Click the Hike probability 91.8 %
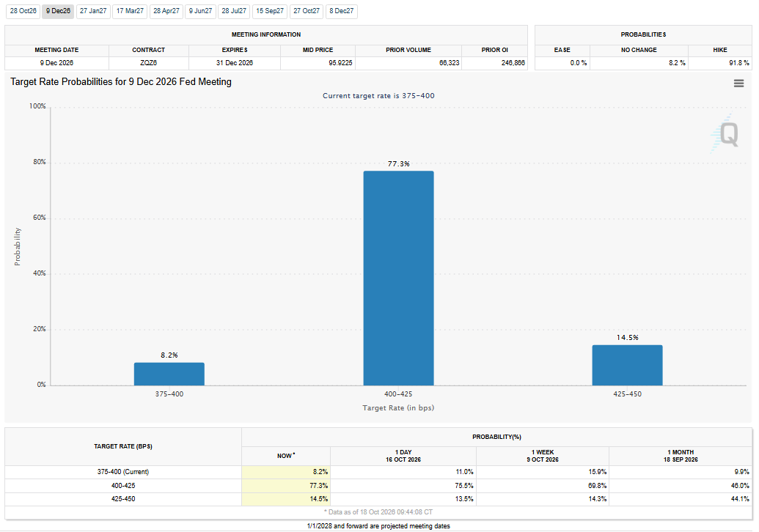Image resolution: width=759 pixels, height=532 pixels. pos(739,63)
